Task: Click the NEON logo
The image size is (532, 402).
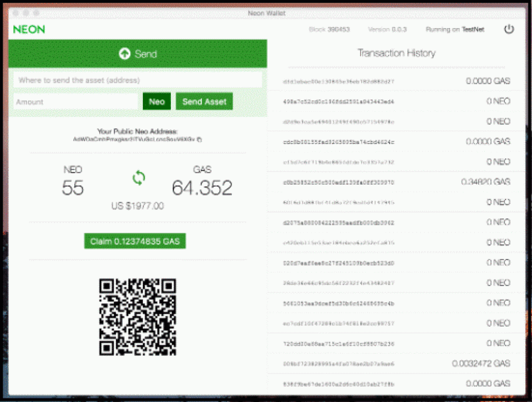Action: pyautogui.click(x=29, y=30)
